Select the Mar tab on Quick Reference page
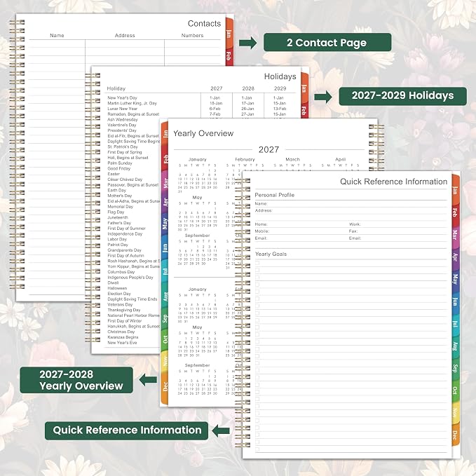This screenshot has height=476, width=476. (x=456, y=234)
